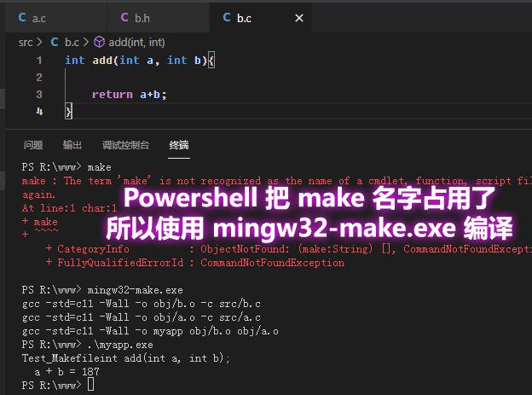Click 'FullyQualifiedErrorId' error line

pyautogui.click(x=194, y=263)
